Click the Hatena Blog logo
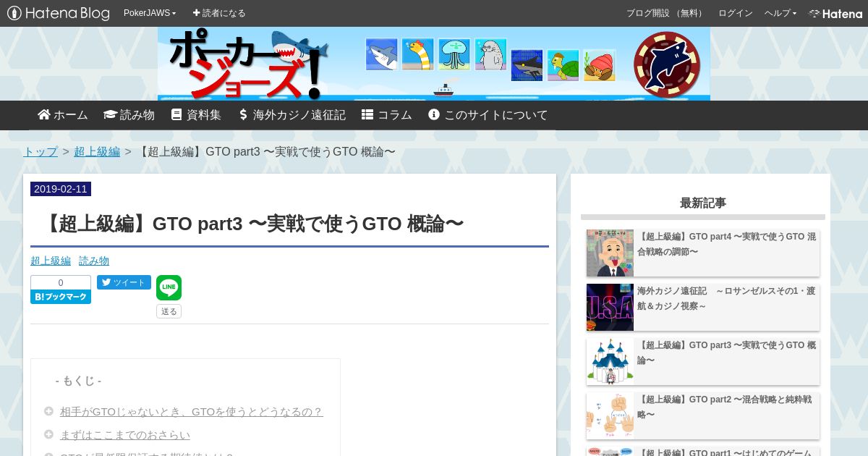The image size is (868, 456). (59, 13)
